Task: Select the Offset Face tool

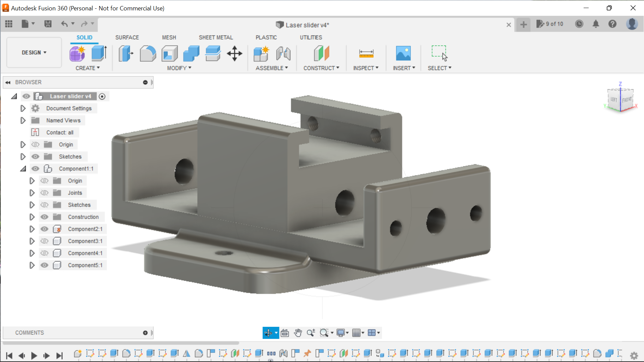Action: [x=213, y=54]
